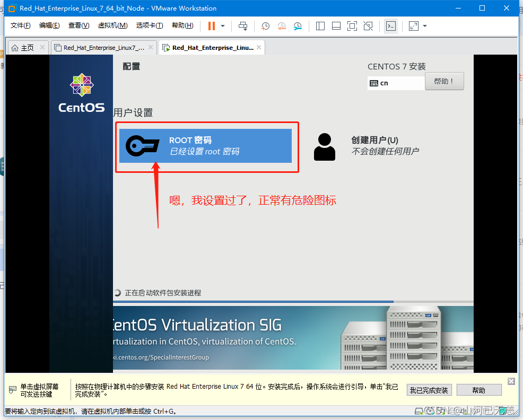523x420 pixels.
Task: Click the VMware pause virtual machine icon
Action: [212, 26]
